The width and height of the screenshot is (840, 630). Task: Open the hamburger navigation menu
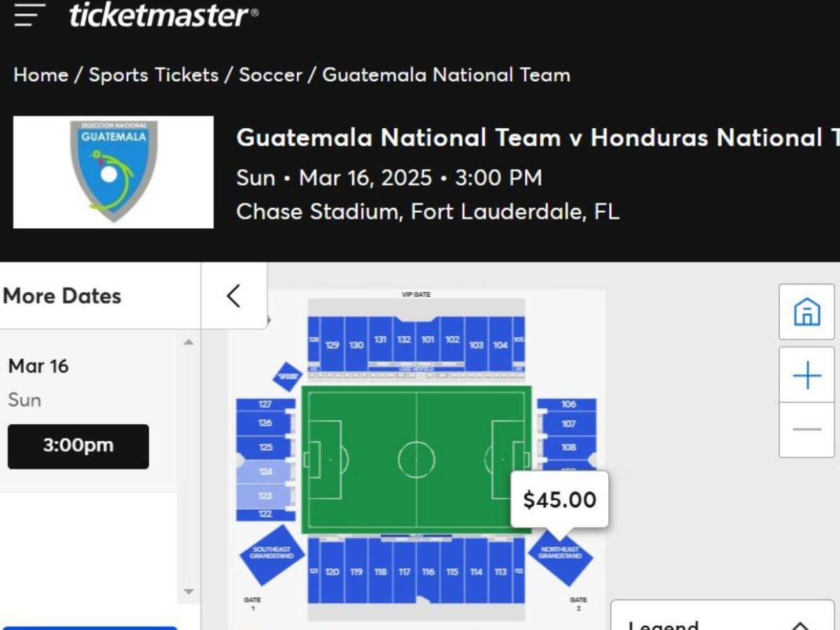click(27, 15)
